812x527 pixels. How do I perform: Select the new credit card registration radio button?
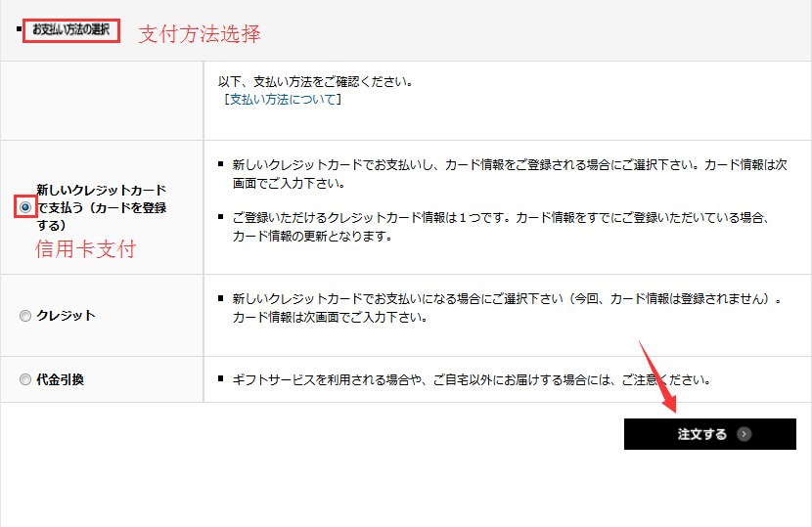[x=25, y=207]
